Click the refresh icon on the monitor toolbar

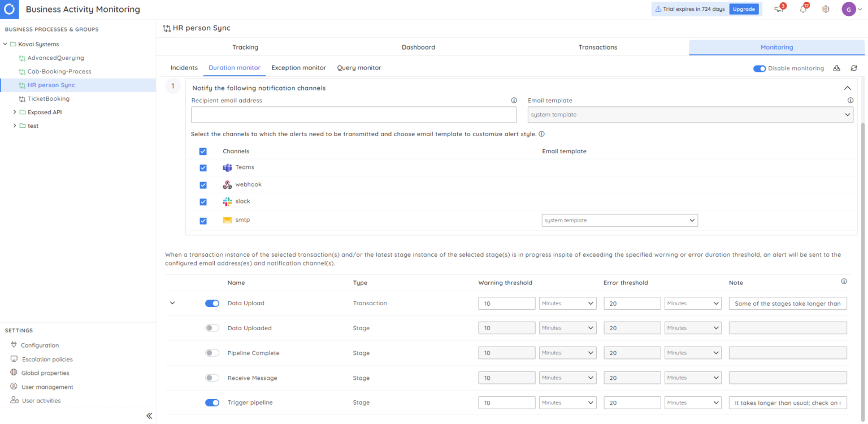[x=853, y=68]
